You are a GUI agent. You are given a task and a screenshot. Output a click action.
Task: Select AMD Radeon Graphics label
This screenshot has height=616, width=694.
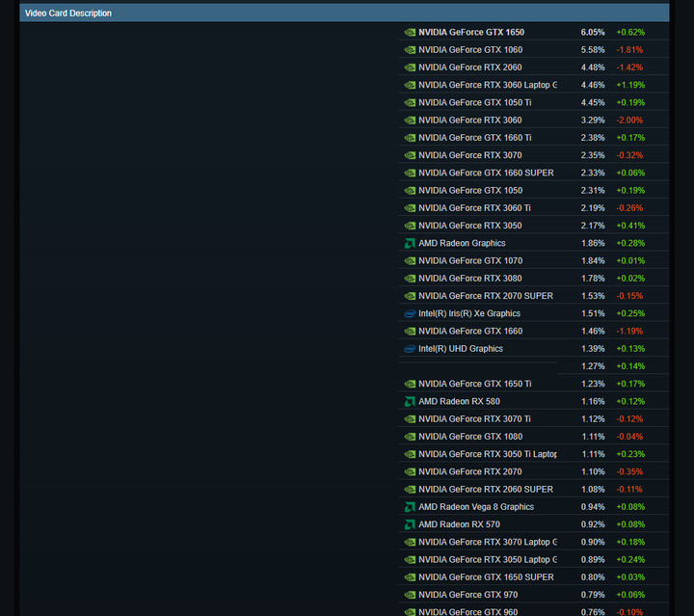(x=462, y=243)
